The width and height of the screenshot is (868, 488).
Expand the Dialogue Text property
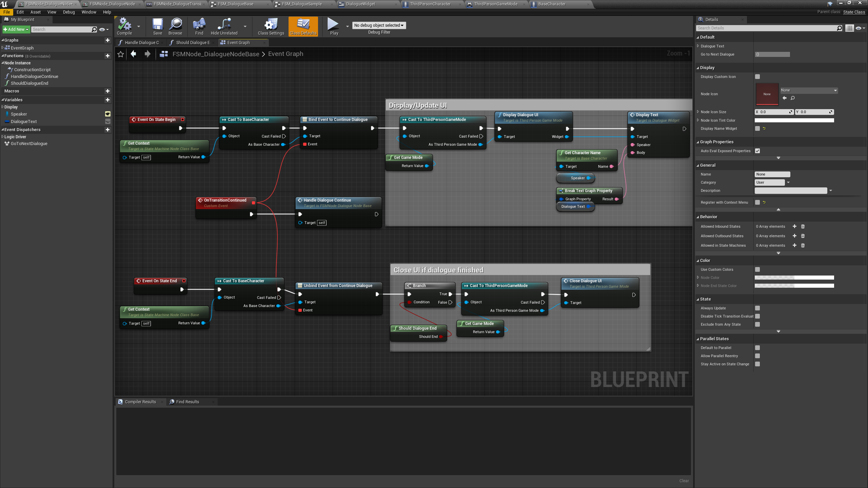(698, 46)
